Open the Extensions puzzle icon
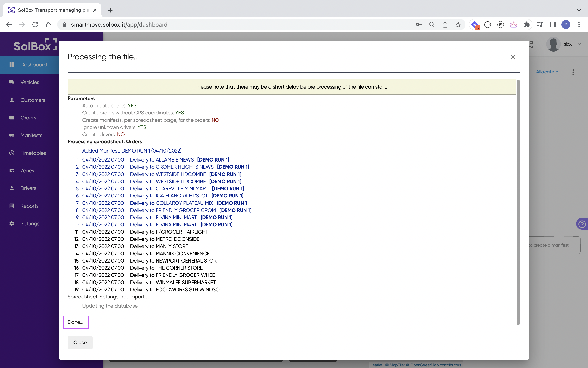 527,25
